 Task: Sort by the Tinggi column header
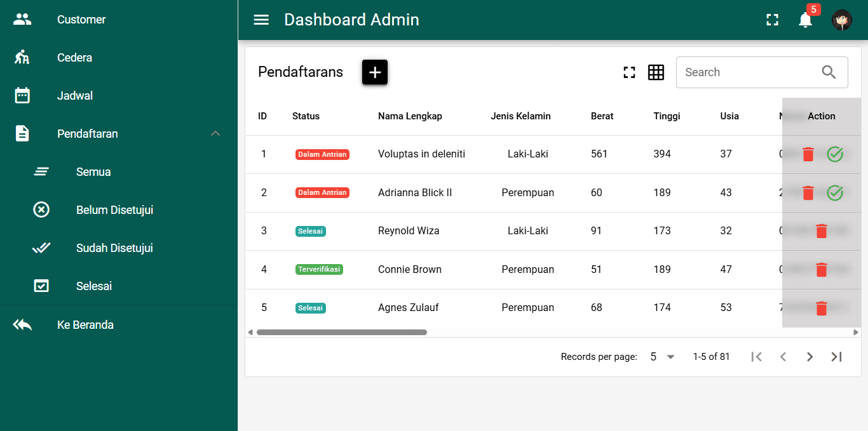[x=667, y=116]
